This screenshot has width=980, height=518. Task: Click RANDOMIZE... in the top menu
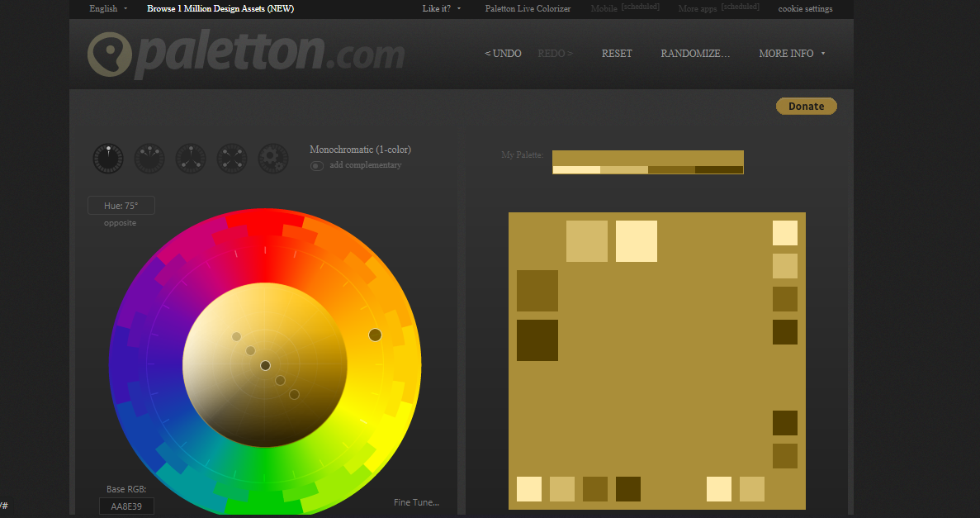695,54
